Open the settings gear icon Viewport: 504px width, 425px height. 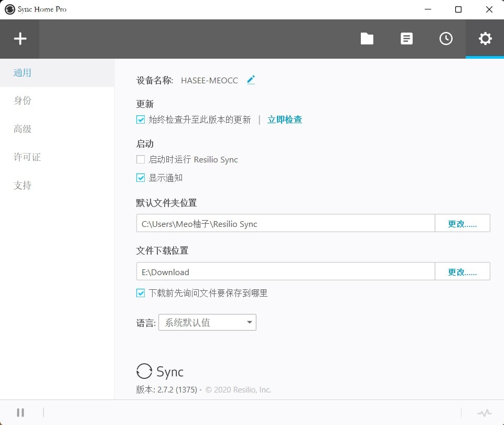485,39
